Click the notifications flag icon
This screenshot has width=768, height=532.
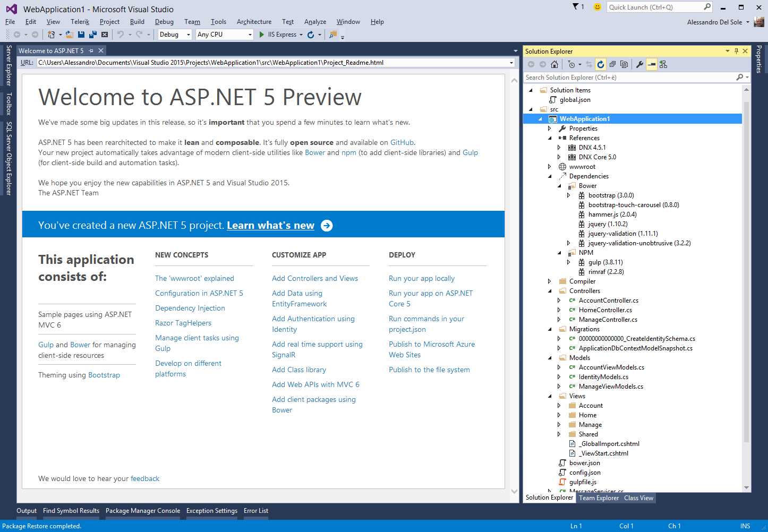[x=576, y=7]
